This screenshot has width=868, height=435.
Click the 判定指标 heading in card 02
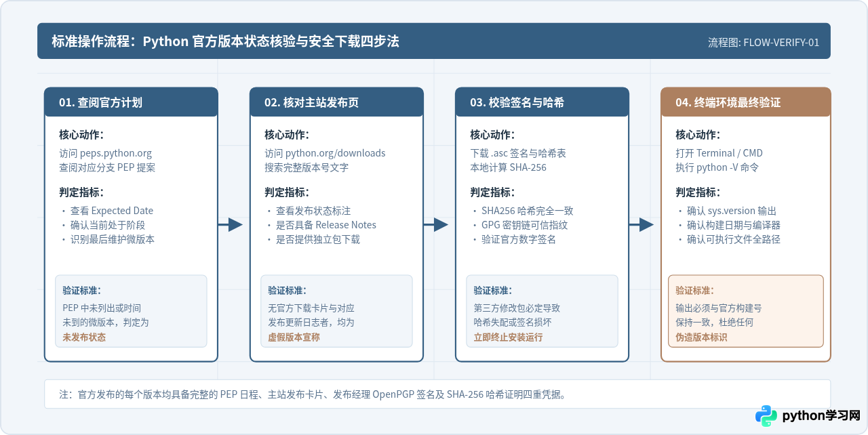click(x=287, y=192)
